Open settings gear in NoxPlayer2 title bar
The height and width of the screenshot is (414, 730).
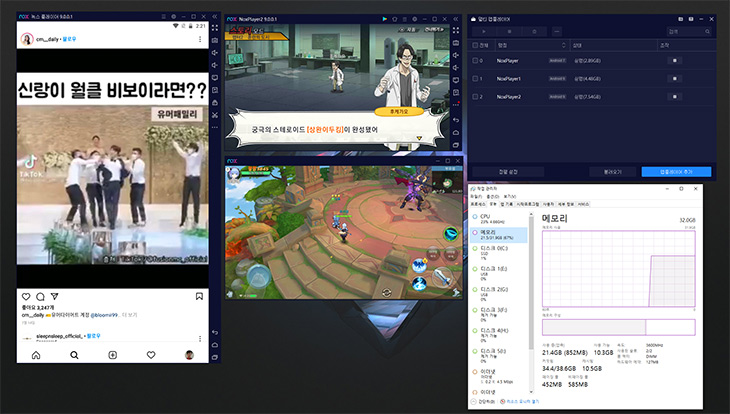pos(414,19)
